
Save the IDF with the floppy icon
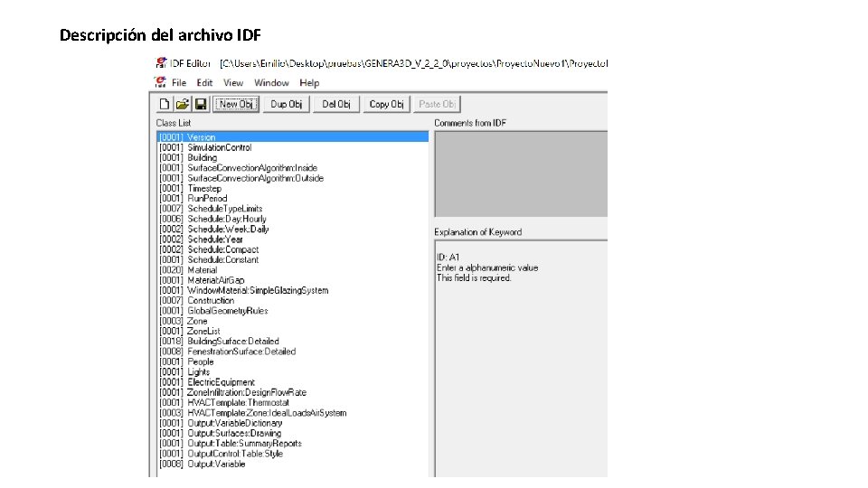201,104
